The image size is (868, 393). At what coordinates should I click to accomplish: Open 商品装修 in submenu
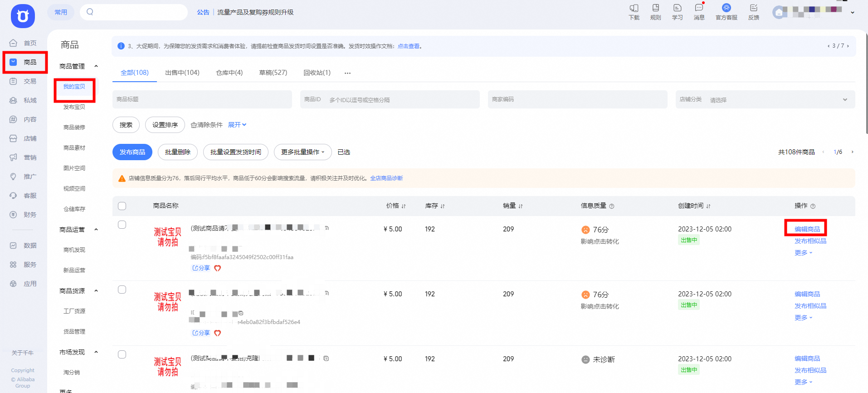[74, 128]
